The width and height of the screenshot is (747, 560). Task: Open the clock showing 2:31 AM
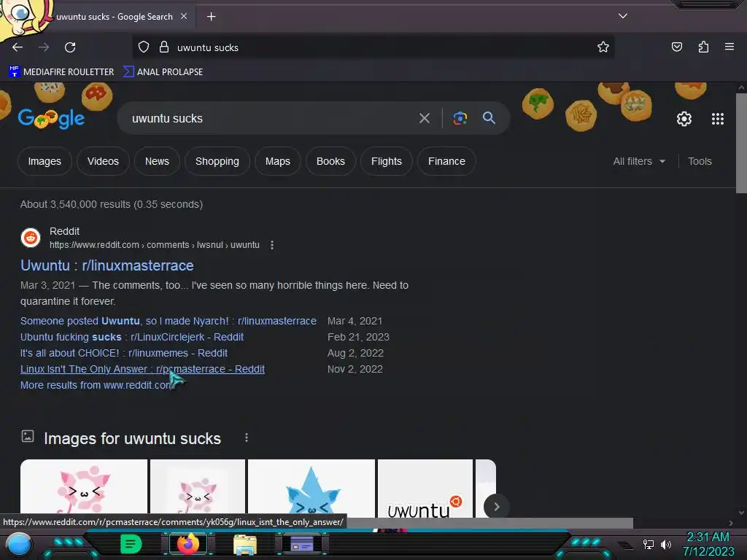pos(708,544)
